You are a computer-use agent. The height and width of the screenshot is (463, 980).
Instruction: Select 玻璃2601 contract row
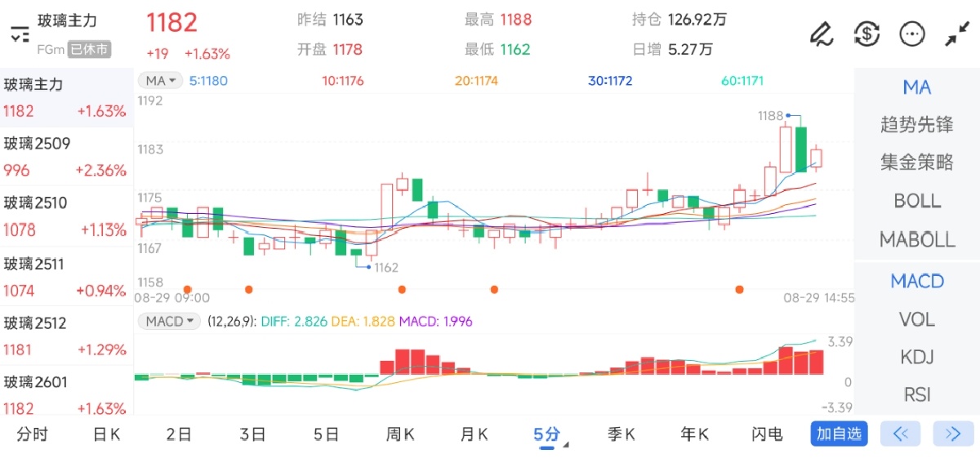click(x=66, y=394)
